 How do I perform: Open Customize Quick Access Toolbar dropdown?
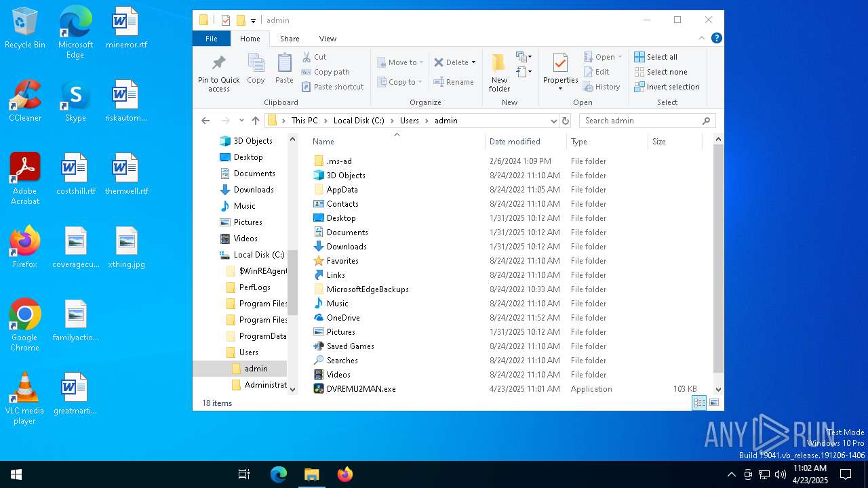[x=254, y=21]
